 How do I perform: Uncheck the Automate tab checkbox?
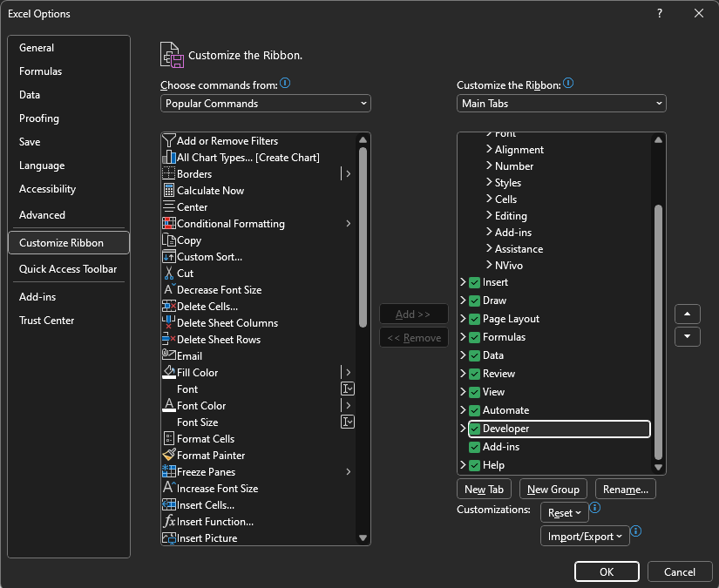tap(475, 410)
